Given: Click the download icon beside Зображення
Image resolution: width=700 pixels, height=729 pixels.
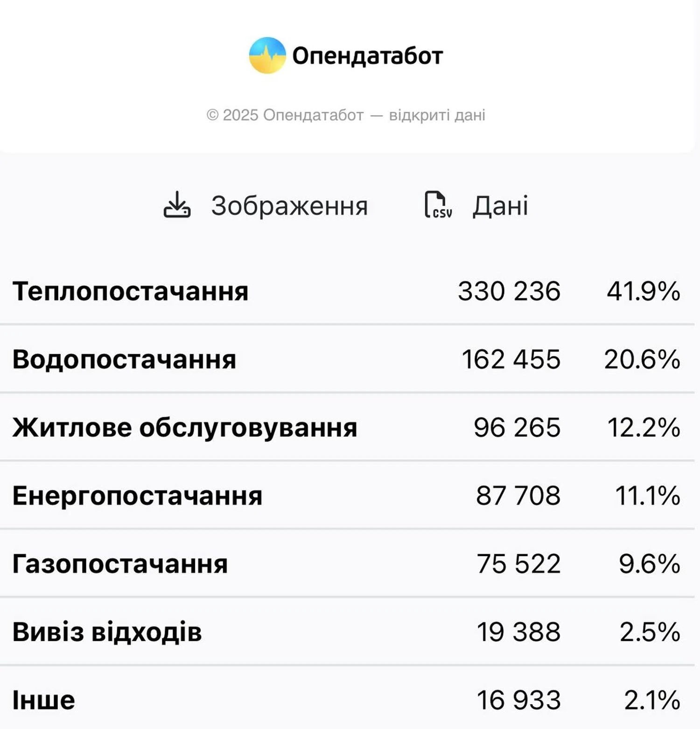Looking at the screenshot, I should (177, 205).
